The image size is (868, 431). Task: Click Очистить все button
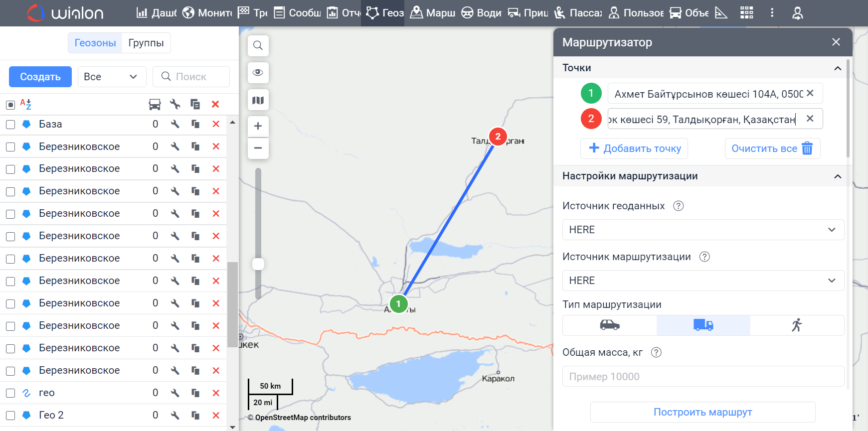pos(772,148)
